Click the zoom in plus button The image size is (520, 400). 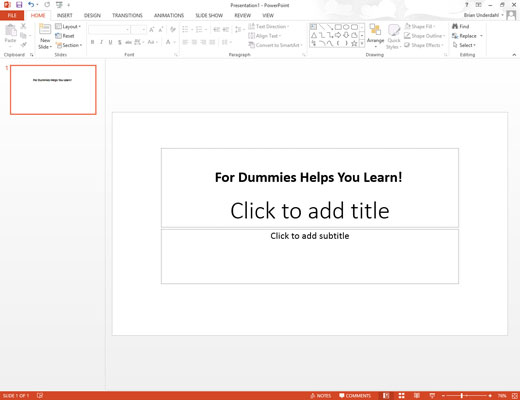490,396
